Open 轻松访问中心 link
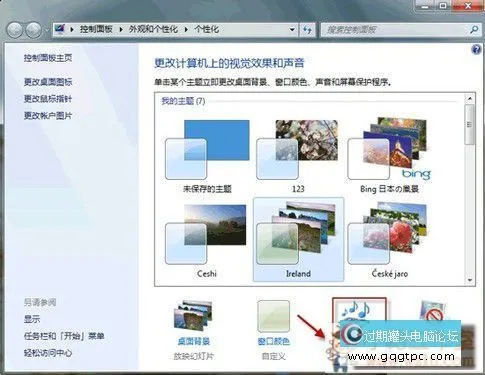485x375 pixels. (x=48, y=353)
